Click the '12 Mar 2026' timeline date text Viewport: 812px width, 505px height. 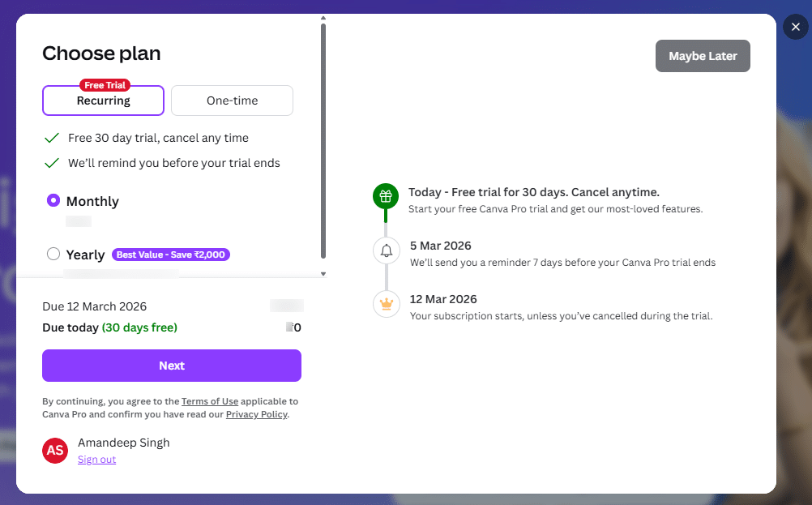[443, 299]
